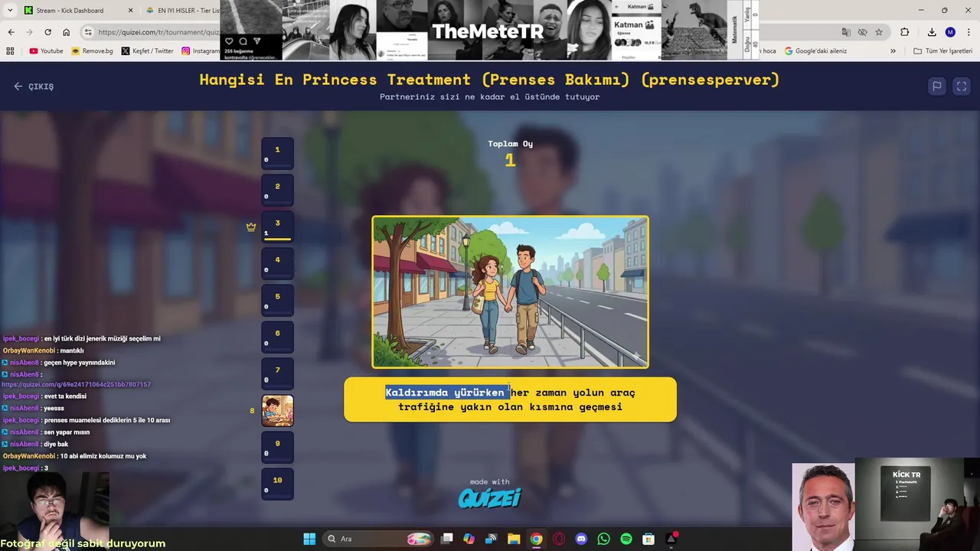
Task: Open Copilot from the taskbar
Action: click(469, 539)
